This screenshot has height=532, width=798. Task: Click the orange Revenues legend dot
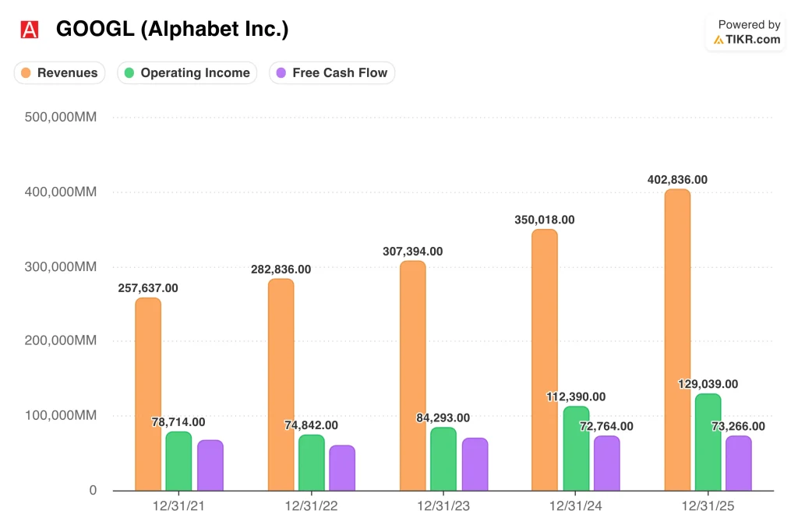(26, 73)
